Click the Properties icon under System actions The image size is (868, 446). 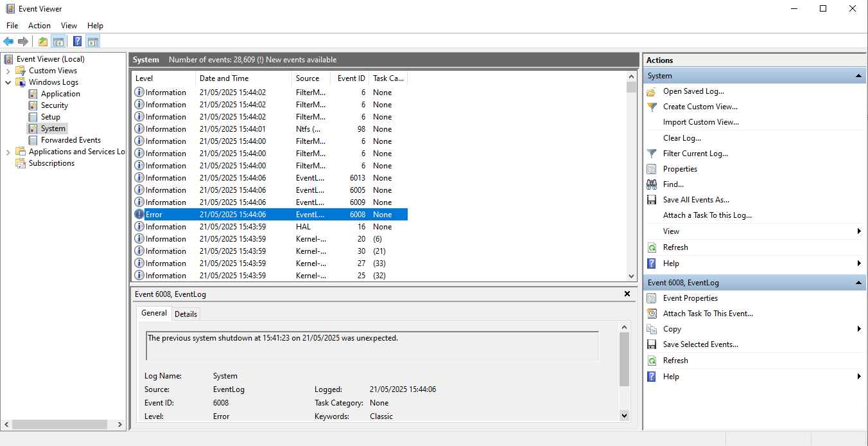[652, 169]
